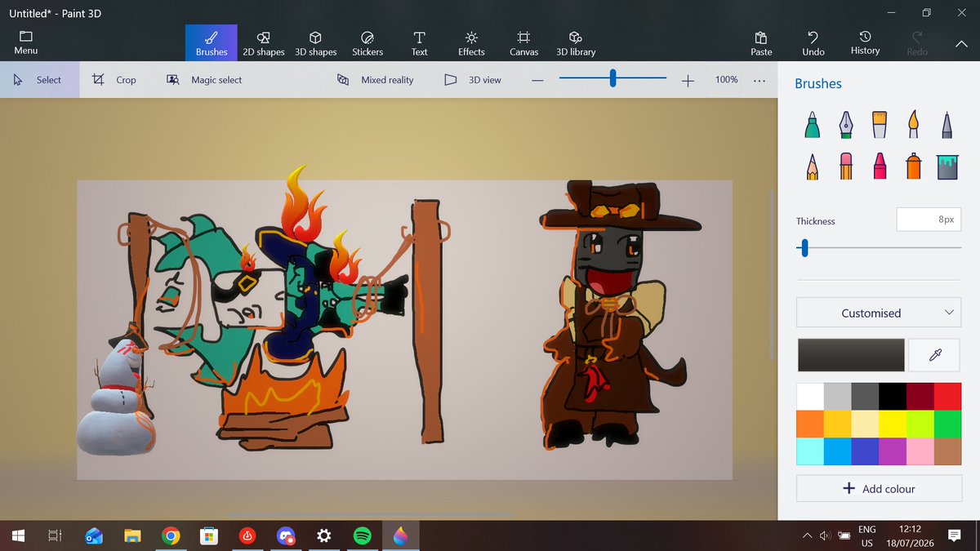Open the Effects tab

click(x=471, y=43)
